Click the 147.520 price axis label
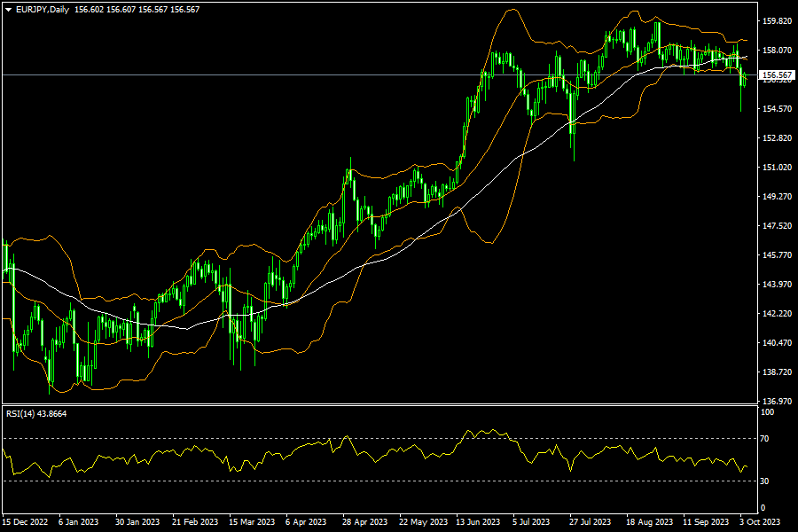The width and height of the screenshot is (798, 532). [777, 225]
